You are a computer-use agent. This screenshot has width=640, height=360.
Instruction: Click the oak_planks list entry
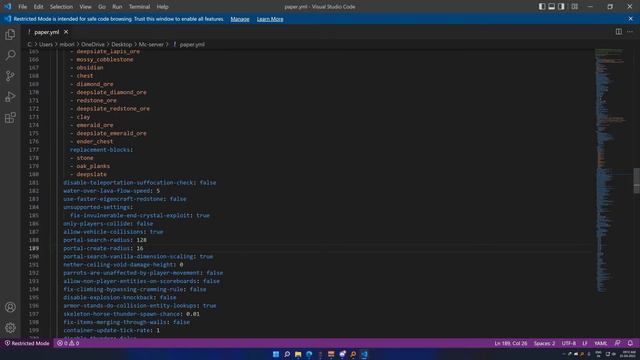[93, 166]
